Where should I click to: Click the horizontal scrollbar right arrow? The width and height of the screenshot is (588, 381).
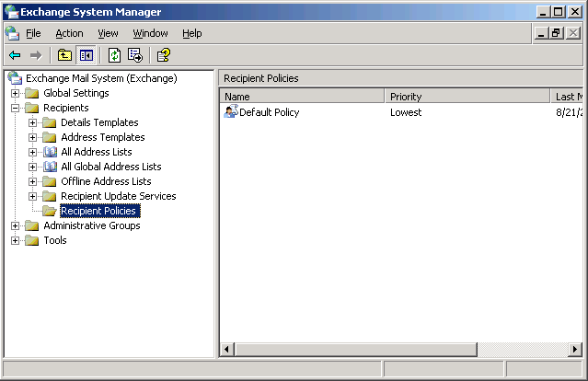tap(575, 350)
